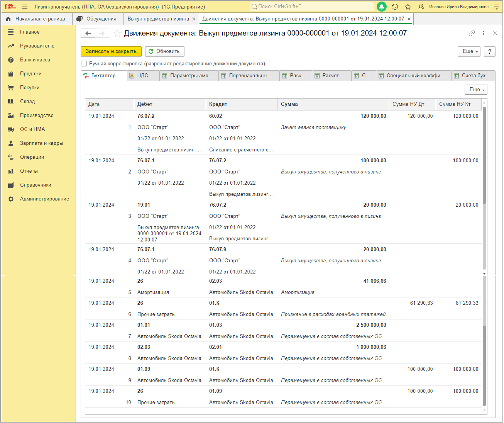Open the history clock icon
Image resolution: width=504 pixels, height=423 pixels.
click(395, 7)
